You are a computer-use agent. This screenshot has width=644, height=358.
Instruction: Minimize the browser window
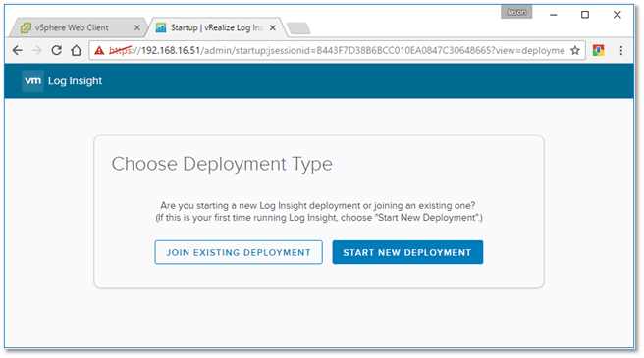(x=554, y=15)
